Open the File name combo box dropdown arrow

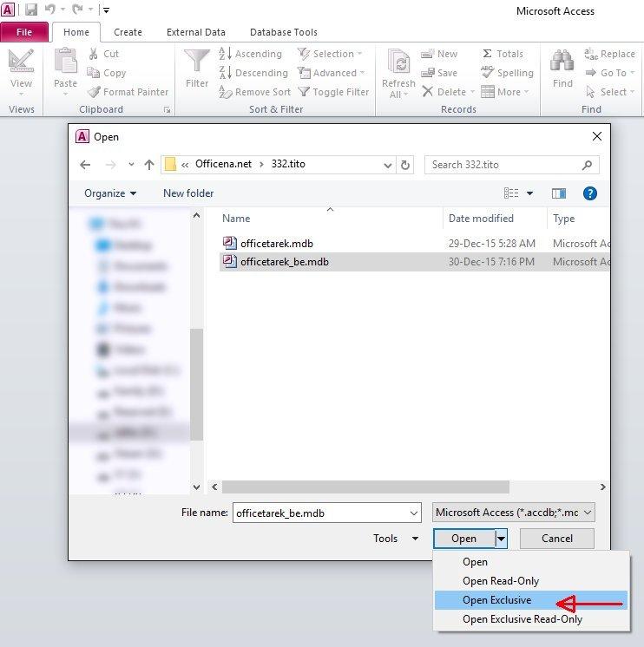pyautogui.click(x=414, y=513)
